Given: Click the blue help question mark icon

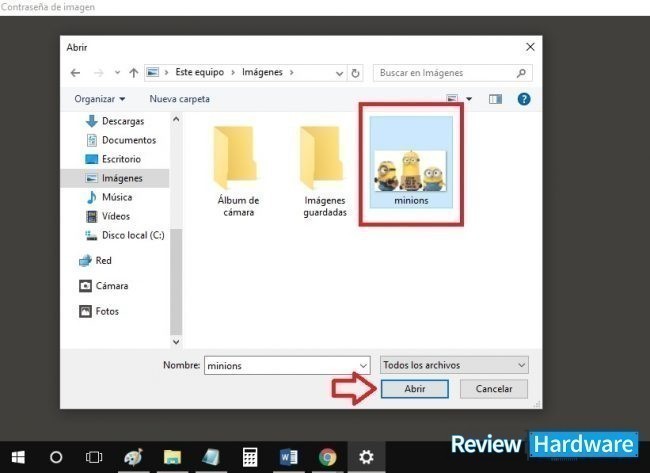Looking at the screenshot, I should [523, 99].
